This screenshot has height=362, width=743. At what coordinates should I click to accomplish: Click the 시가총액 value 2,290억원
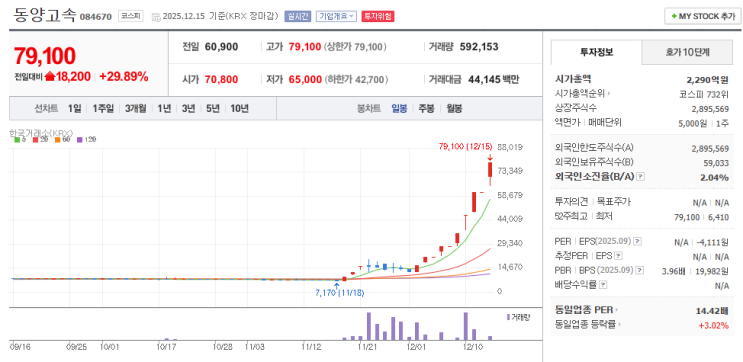click(707, 79)
